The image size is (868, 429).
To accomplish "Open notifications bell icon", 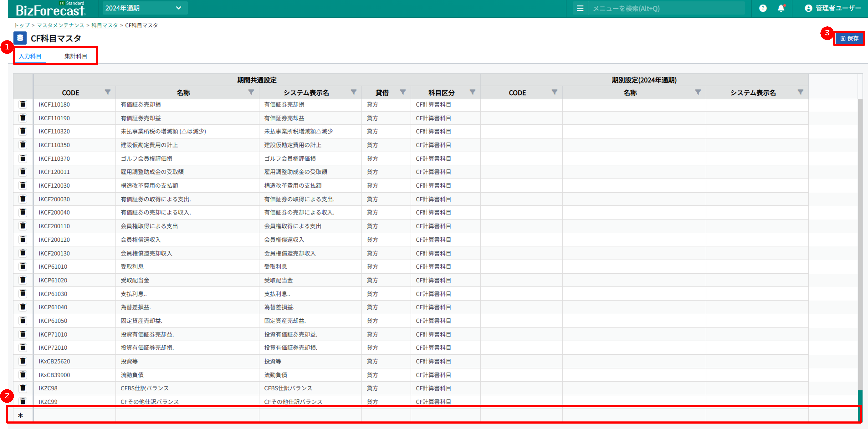I will 781,8.
